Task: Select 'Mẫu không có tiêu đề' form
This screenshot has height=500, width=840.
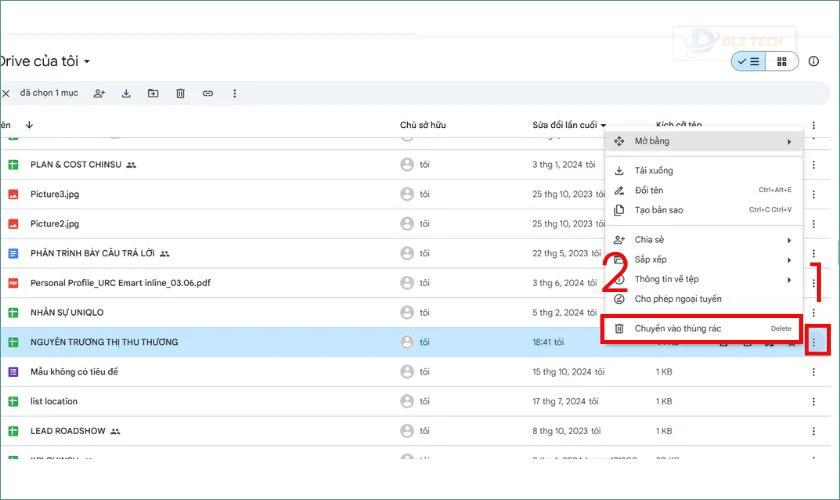Action: (74, 371)
